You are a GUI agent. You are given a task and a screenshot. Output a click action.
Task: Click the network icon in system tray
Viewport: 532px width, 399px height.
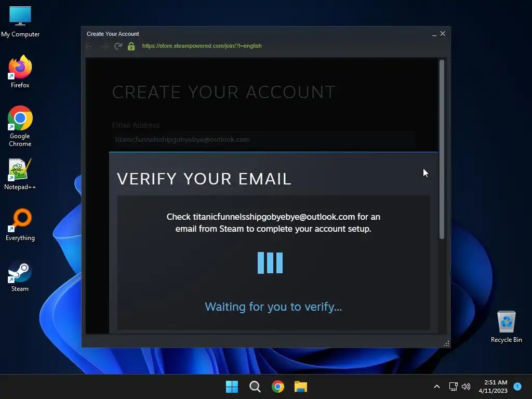coord(453,387)
